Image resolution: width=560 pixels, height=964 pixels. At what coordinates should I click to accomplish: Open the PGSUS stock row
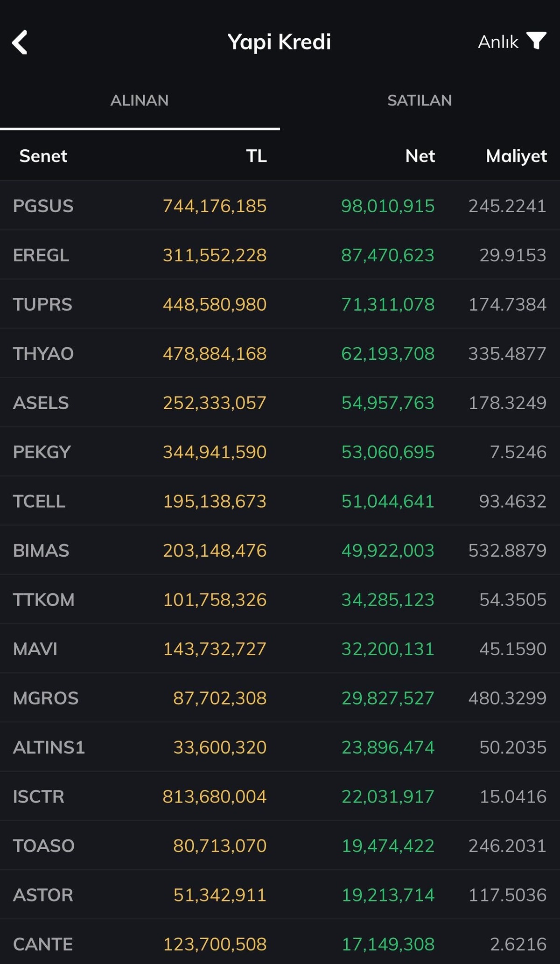280,205
